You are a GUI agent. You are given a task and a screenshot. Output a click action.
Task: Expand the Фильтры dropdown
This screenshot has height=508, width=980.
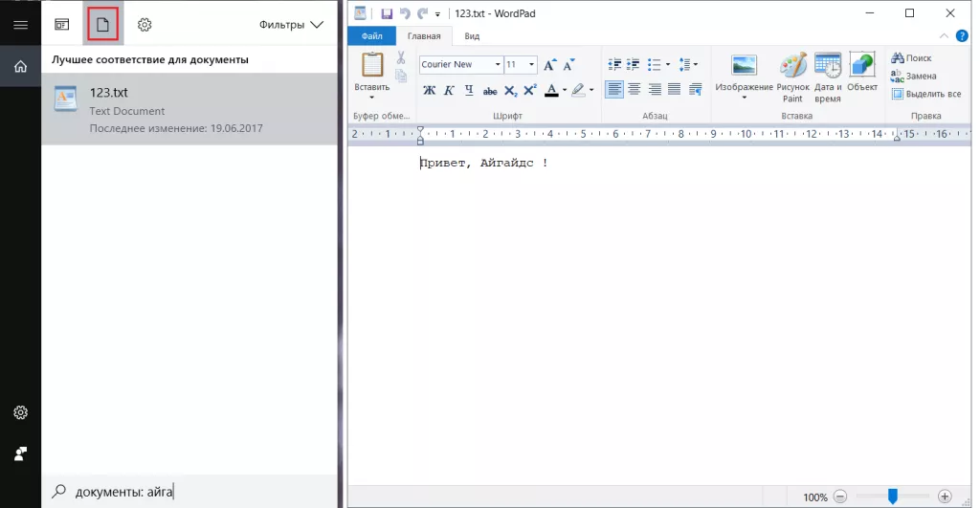tap(291, 25)
